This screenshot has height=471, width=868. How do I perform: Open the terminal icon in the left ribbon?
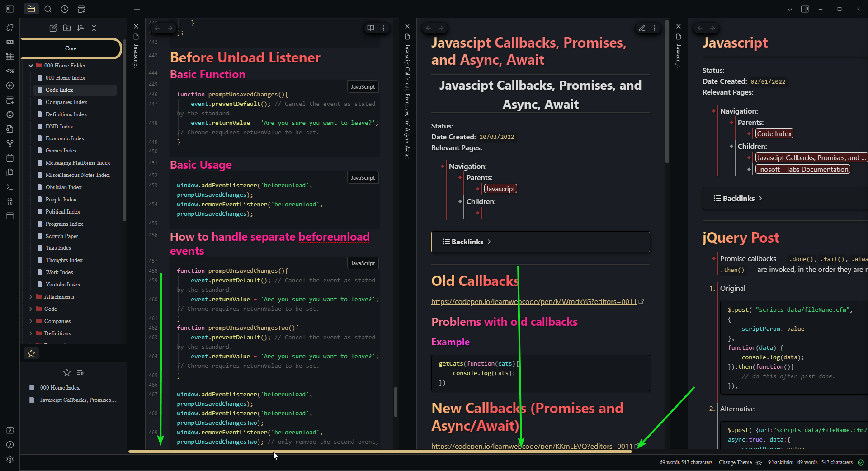pos(10,187)
